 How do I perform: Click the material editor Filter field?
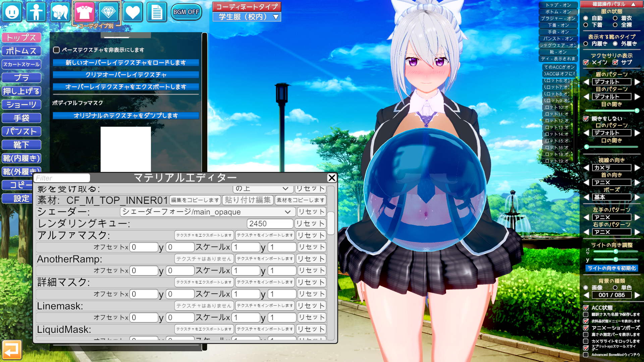[61, 178]
